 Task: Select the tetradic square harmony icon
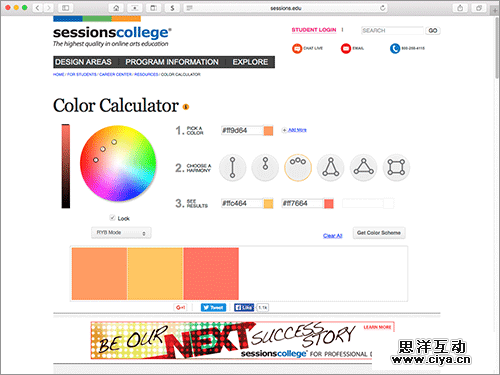396,167
